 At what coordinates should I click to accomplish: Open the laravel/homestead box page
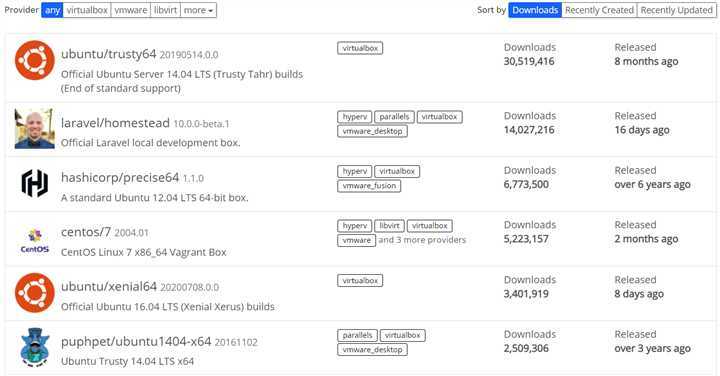click(x=115, y=123)
